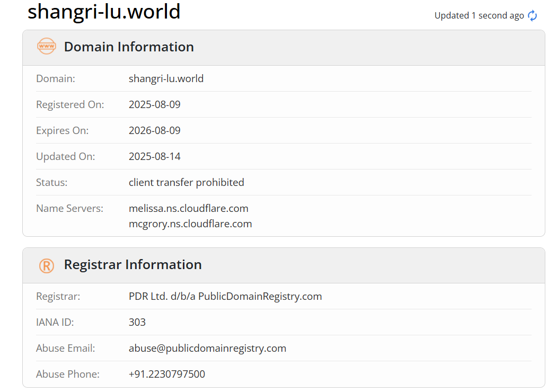Click the abuse phone +91.2230797500
Screen dimensions: 557x392
[166, 374]
